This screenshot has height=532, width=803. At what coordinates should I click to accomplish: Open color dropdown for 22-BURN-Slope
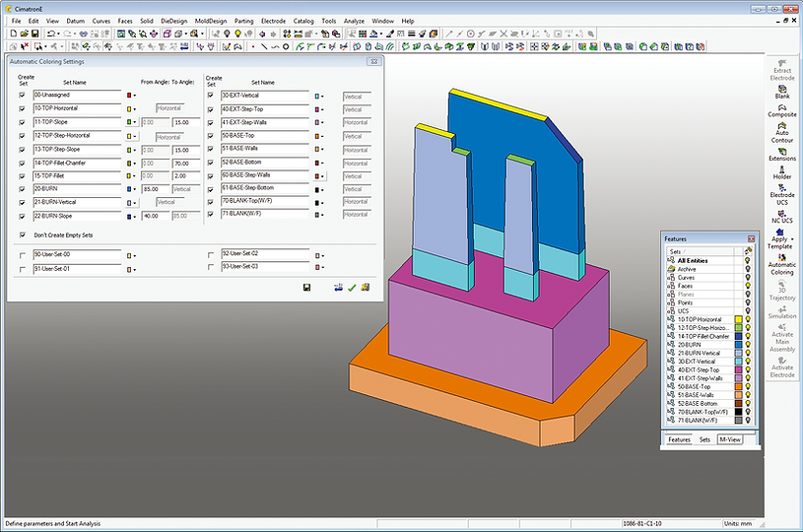(x=135, y=217)
